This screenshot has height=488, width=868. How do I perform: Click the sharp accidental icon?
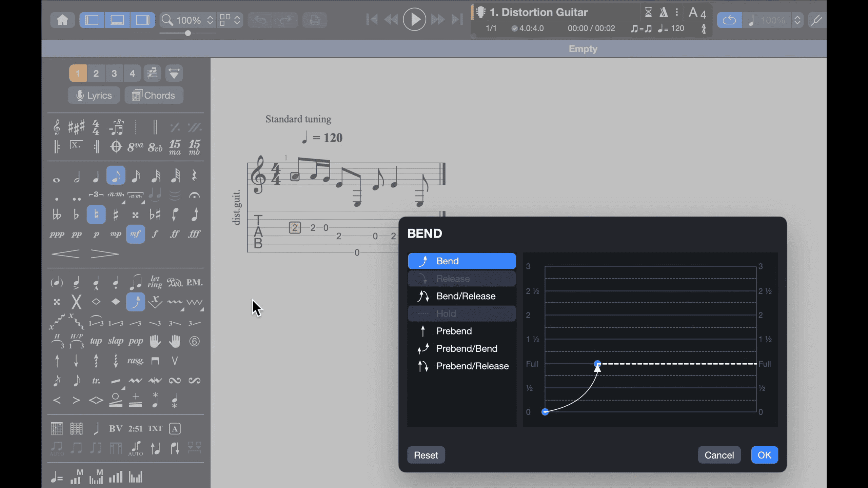[116, 215]
